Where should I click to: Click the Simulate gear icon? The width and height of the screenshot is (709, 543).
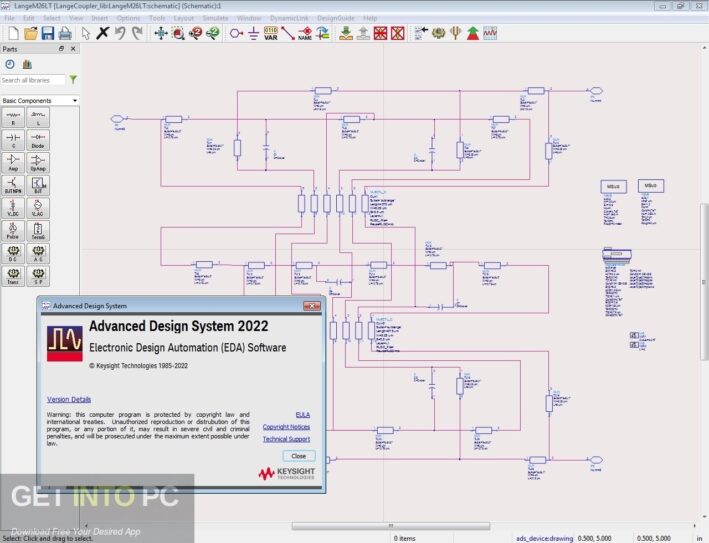click(438, 33)
